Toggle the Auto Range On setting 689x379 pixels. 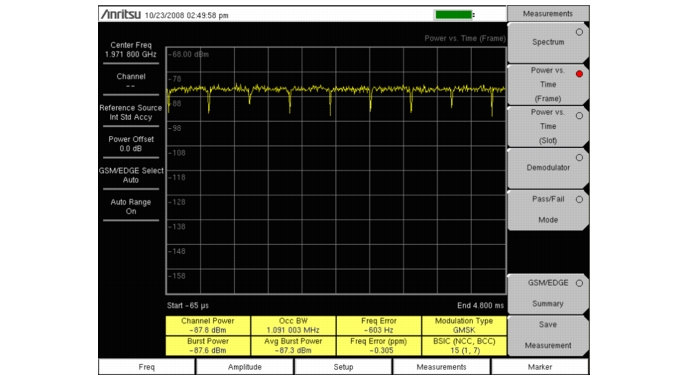coord(131,207)
